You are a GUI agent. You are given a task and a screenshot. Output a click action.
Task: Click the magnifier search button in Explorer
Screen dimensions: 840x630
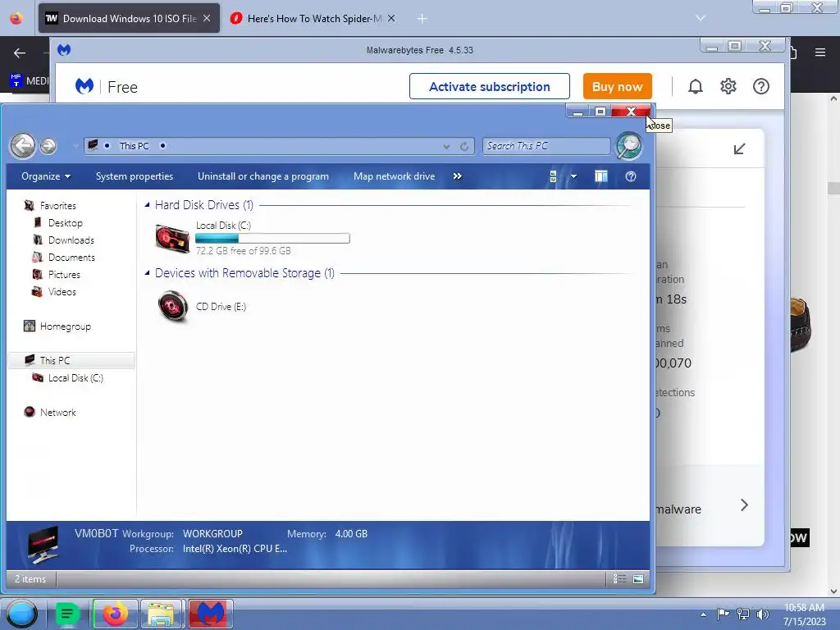(628, 146)
